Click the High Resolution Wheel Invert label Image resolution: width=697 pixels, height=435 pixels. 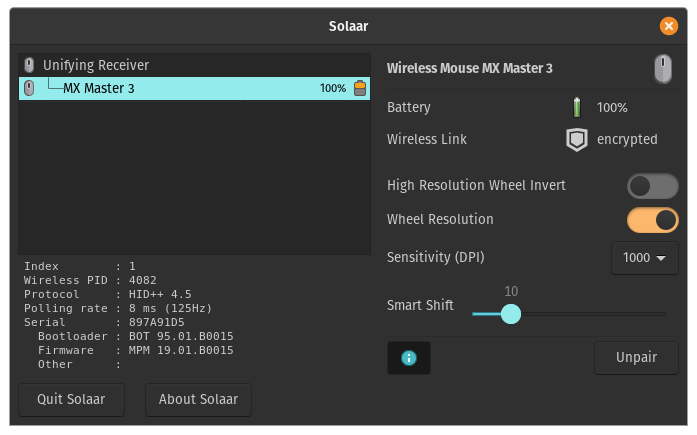point(476,185)
